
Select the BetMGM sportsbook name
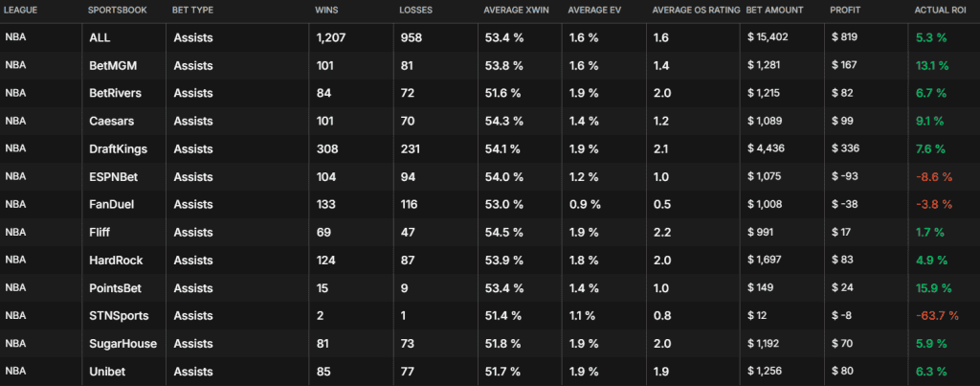(x=113, y=66)
